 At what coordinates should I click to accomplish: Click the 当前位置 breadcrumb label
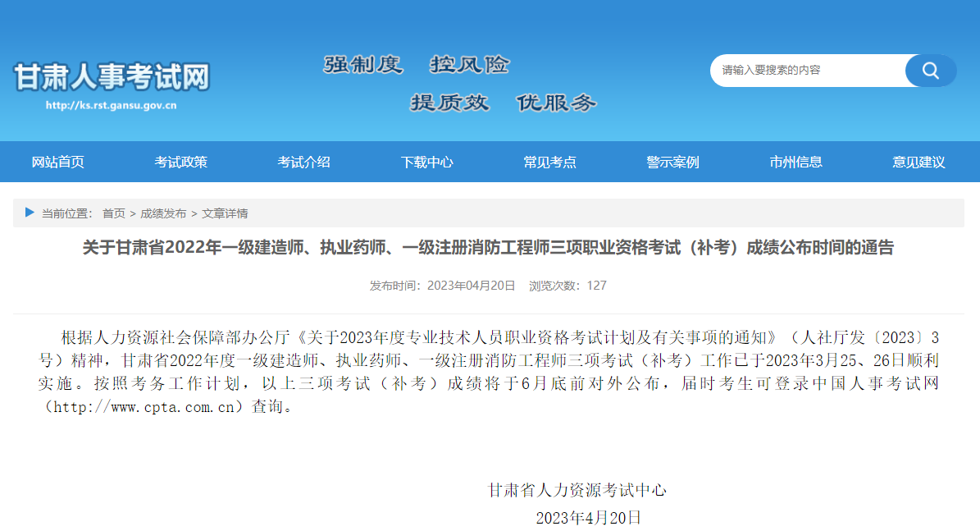66,213
